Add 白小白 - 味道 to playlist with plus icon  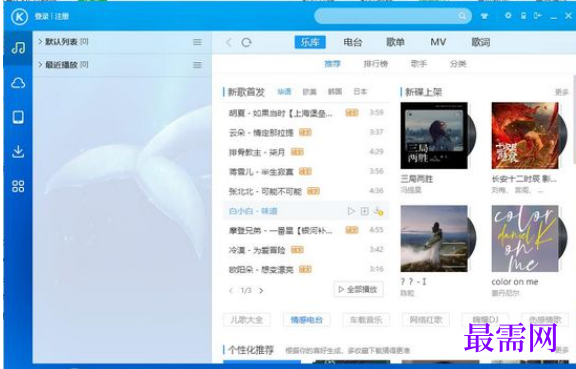point(364,211)
